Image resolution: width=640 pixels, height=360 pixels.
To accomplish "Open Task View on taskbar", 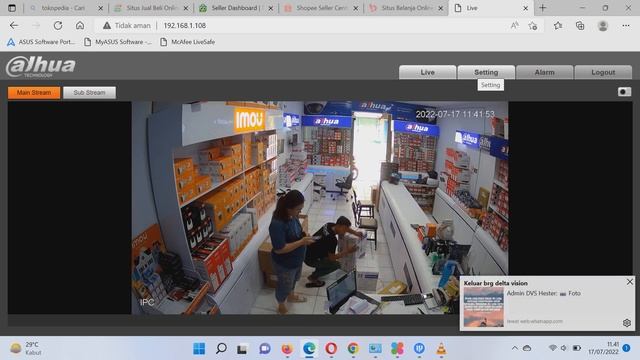I will [243, 349].
